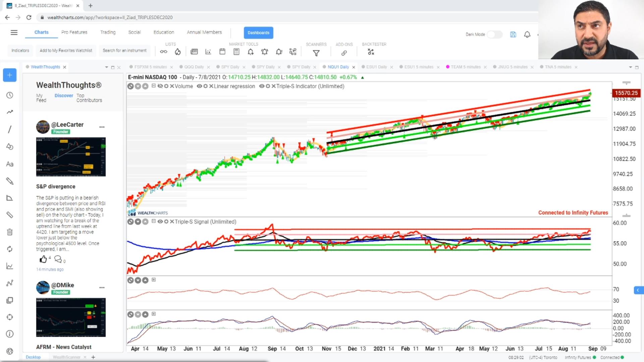Click the info circle icon in sidebar
This screenshot has width=644, height=362.
coord(10,334)
